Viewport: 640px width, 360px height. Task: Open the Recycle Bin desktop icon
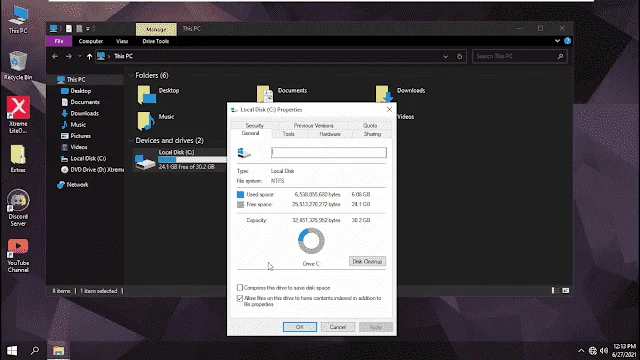pyautogui.click(x=18, y=65)
